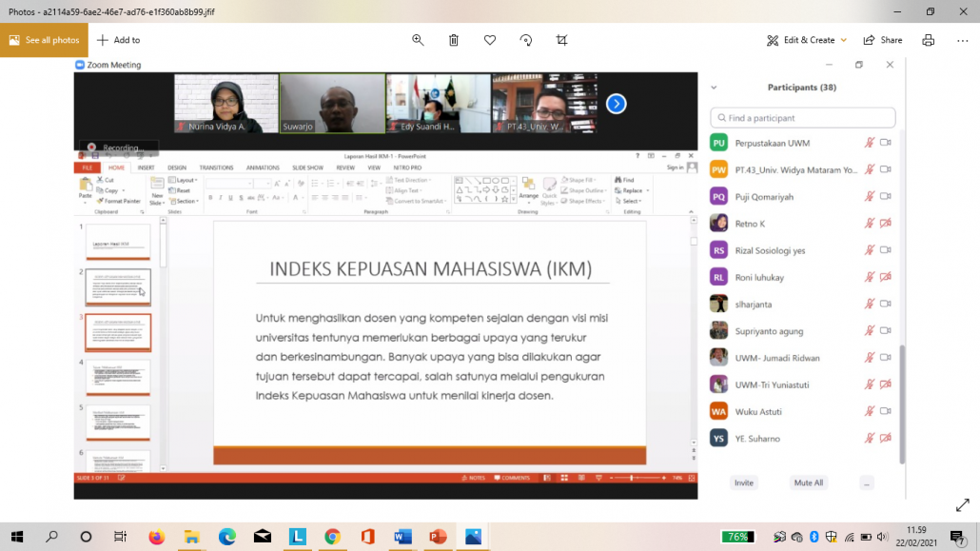Image resolution: width=980 pixels, height=551 pixels.
Task: Toggle camera for Roni luhukay
Action: [886, 277]
